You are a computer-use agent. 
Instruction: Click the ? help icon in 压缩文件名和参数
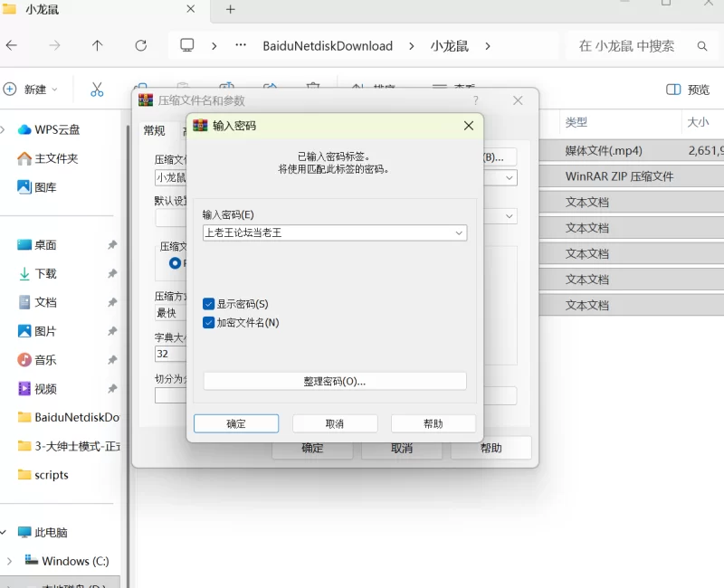pyautogui.click(x=476, y=100)
